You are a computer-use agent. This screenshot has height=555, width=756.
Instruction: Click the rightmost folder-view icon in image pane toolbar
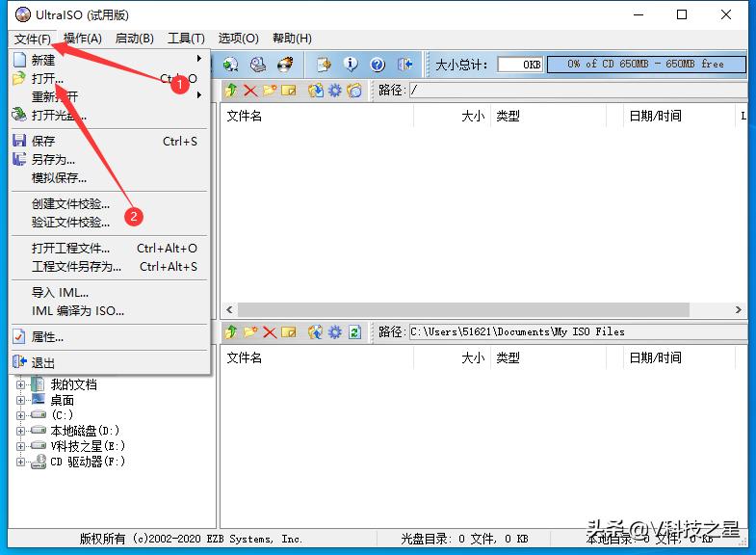(354, 91)
